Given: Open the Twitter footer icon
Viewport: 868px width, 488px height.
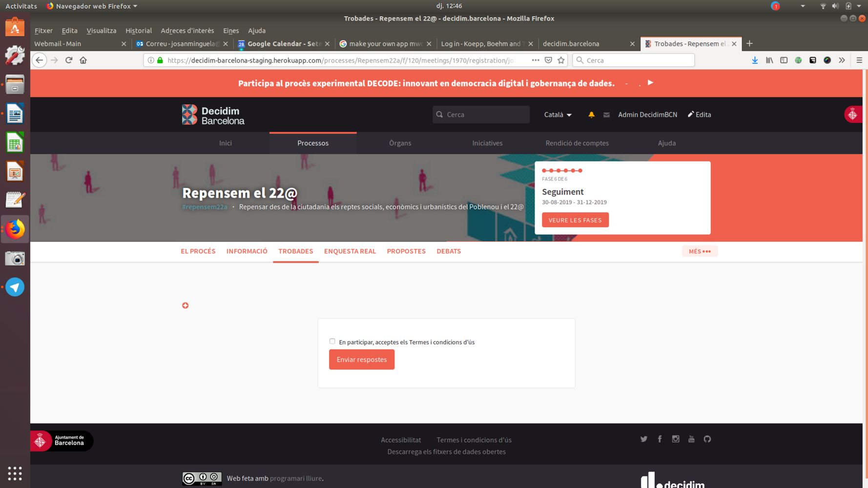Looking at the screenshot, I should [x=644, y=439].
